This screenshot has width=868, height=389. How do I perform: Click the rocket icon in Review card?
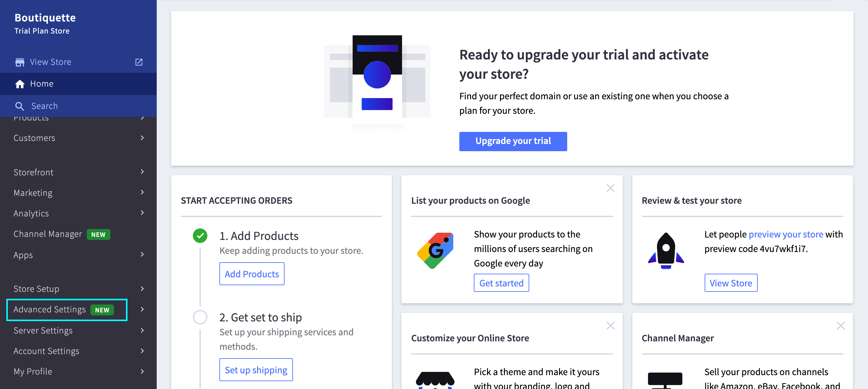click(x=666, y=250)
